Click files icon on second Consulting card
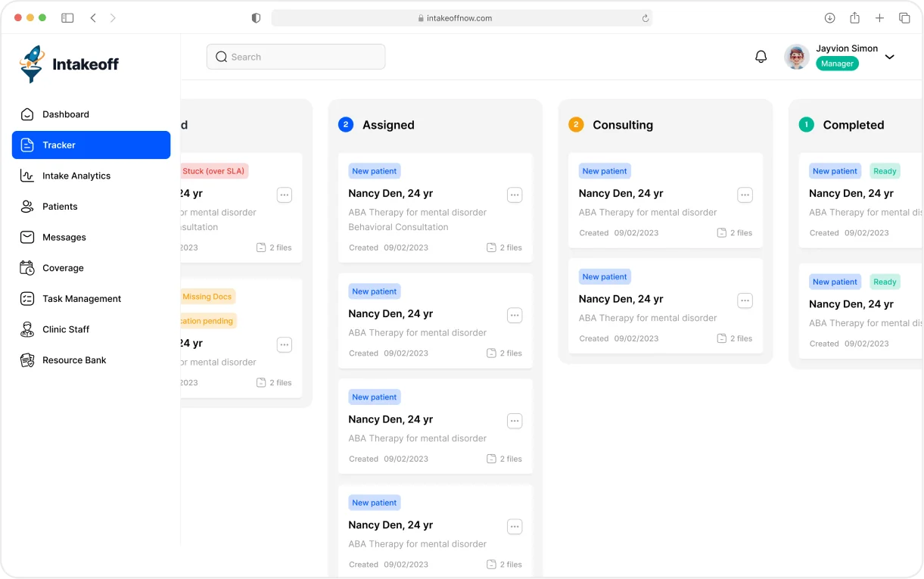The width and height of the screenshot is (924, 579). (722, 338)
